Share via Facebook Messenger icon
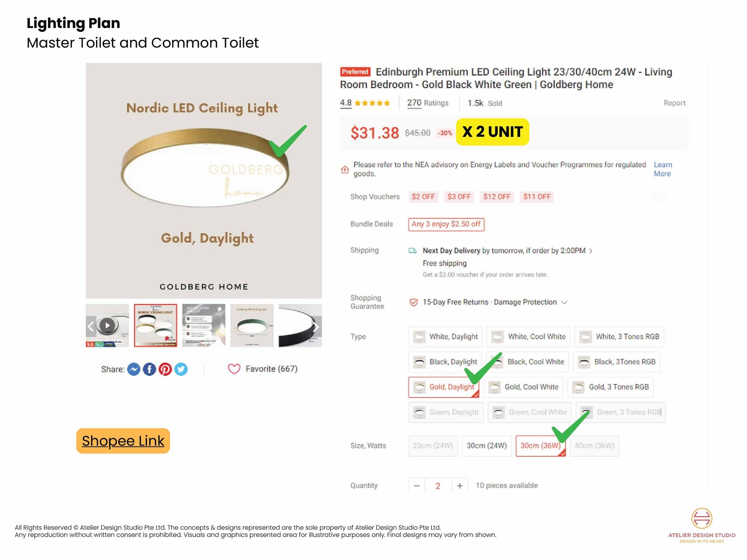Screen dimensions: 747x560 tap(133, 369)
